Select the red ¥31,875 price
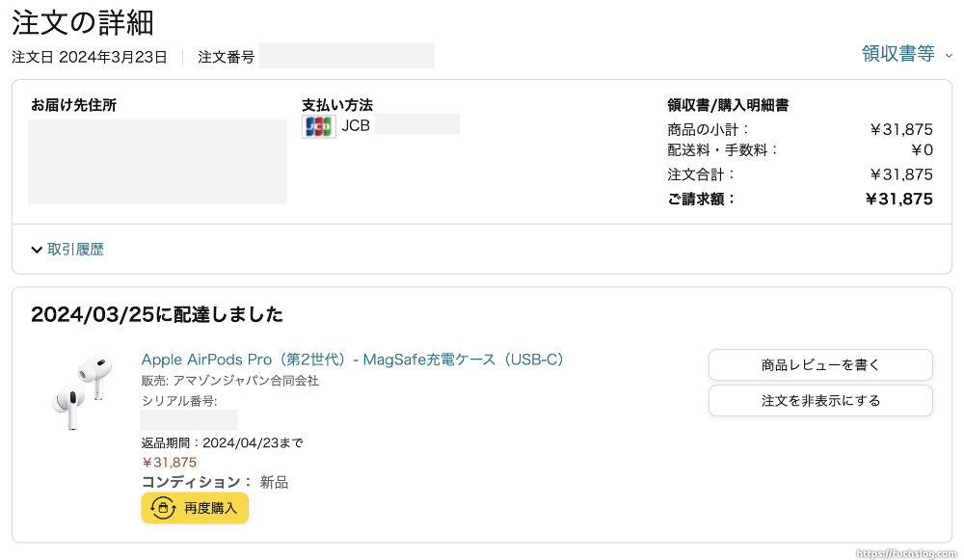Image resolution: width=964 pixels, height=560 pixels. coord(171,462)
